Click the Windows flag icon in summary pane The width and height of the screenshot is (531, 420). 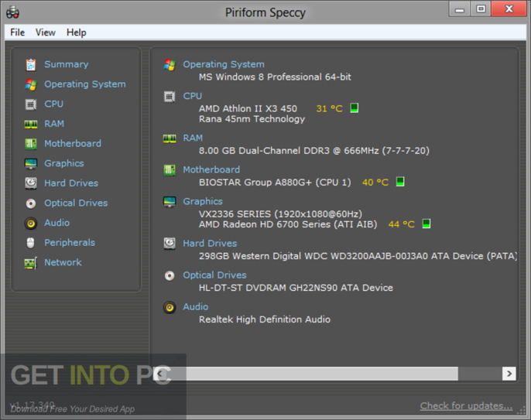pos(170,65)
